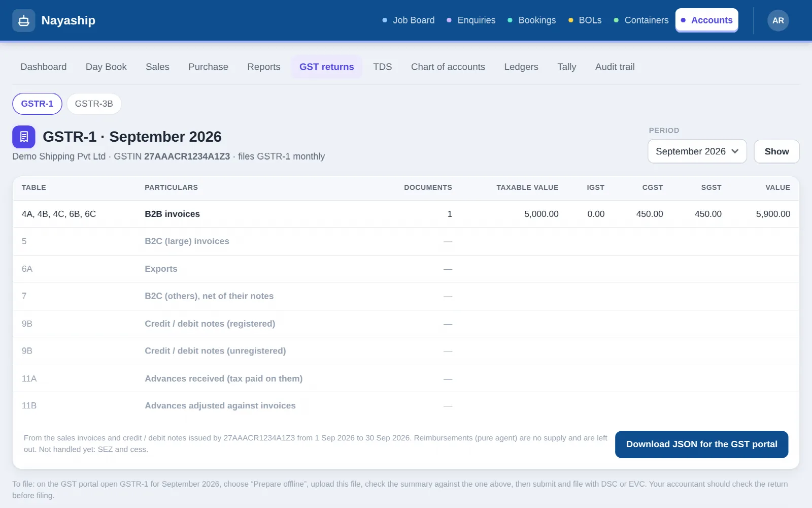Screen dimensions: 812x508
Task: Open the Job Board nav item
Action: point(408,20)
